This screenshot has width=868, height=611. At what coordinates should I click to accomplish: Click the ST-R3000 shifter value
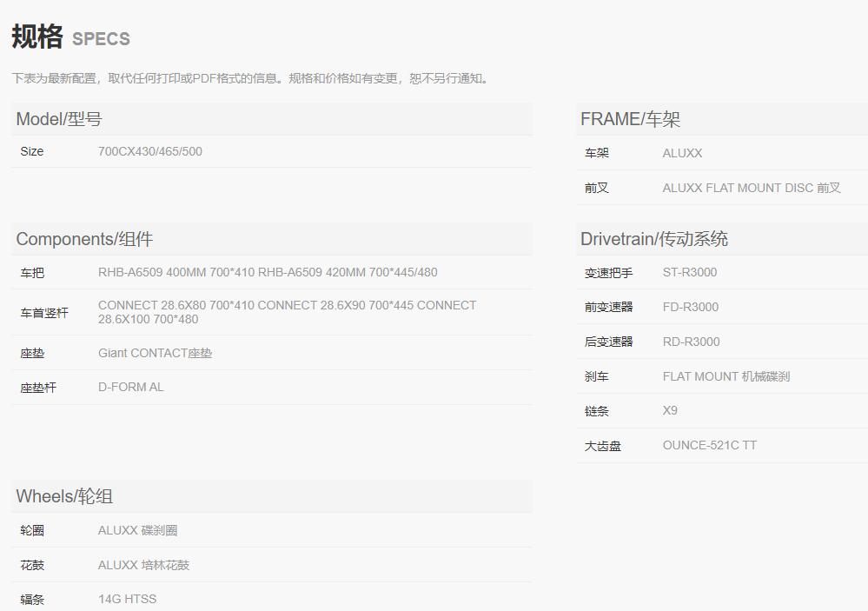[x=690, y=272]
